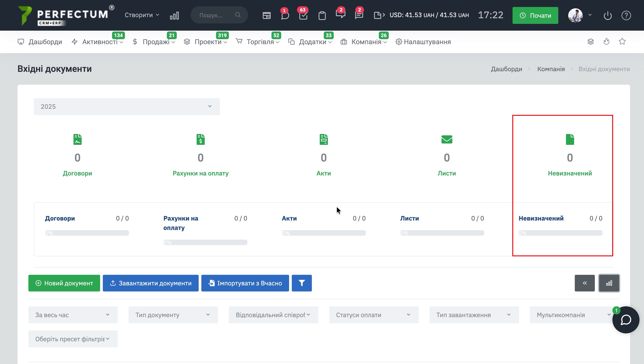The image size is (644, 364).
Task: Open the 2025 year dropdown
Action: [126, 107]
